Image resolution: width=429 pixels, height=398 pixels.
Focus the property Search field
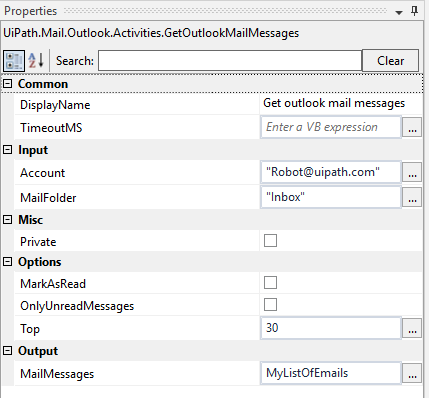tap(230, 61)
